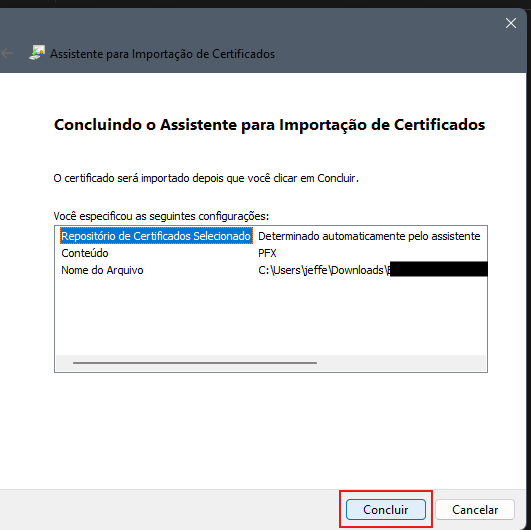Select the 'Nome do Arquivo' row label
The width and height of the screenshot is (531, 530).
pos(102,270)
